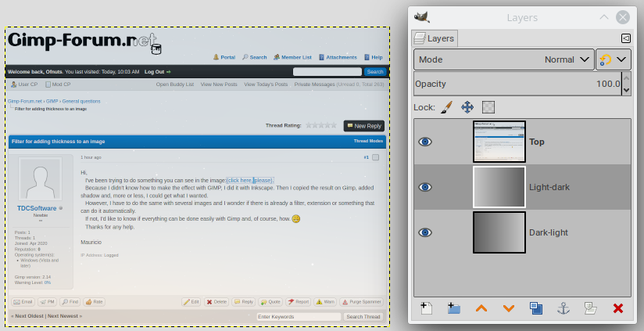Add a mask to the layer

click(591, 308)
